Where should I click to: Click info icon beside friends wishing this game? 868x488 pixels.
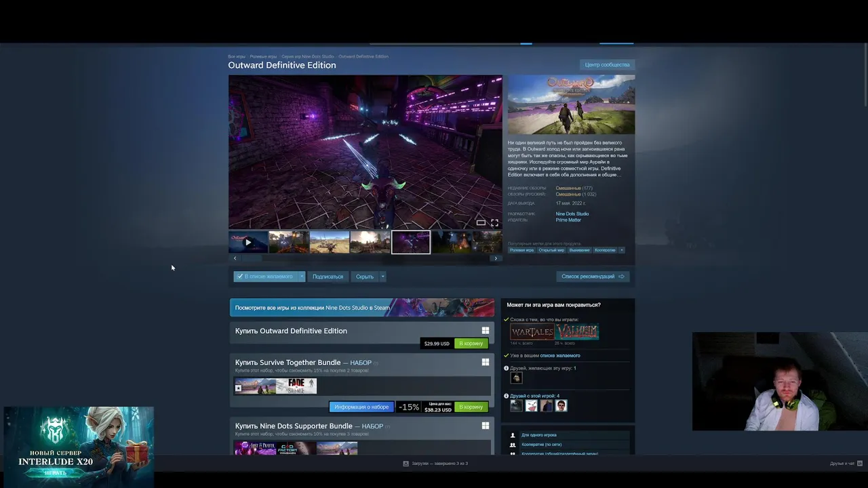(506, 368)
